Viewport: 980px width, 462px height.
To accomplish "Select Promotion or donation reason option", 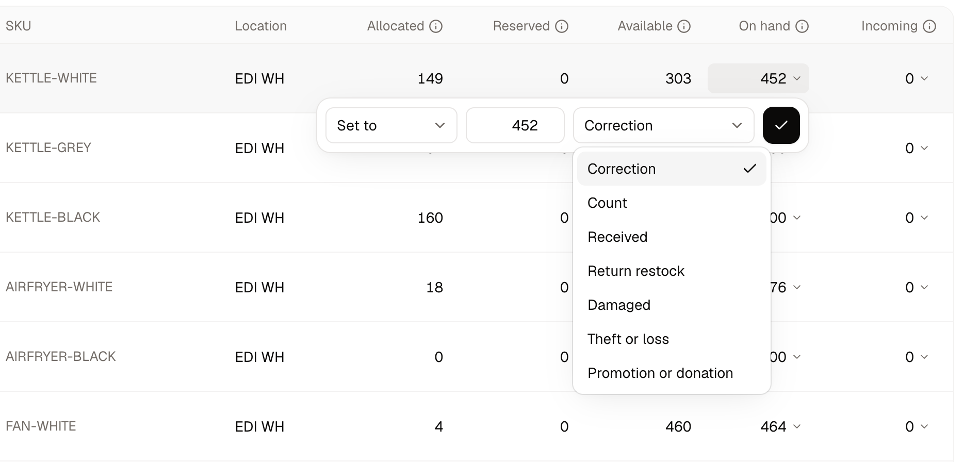I will pos(672,373).
